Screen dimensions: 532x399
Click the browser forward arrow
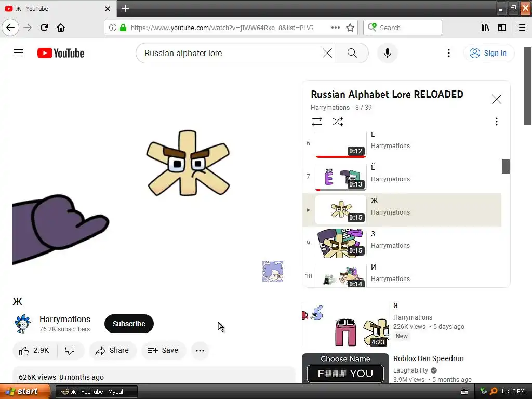28,28
